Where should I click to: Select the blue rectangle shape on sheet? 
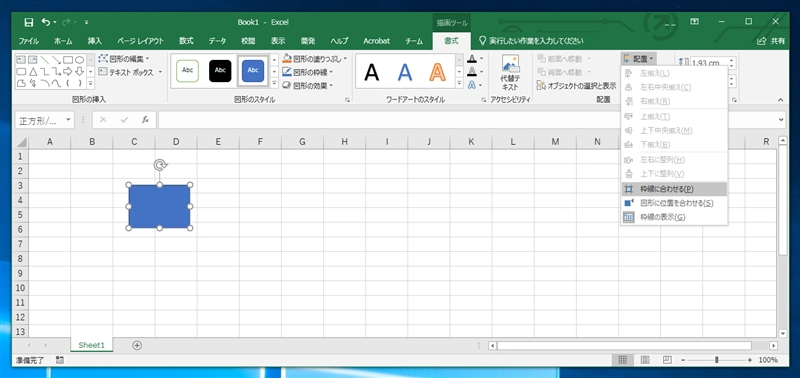(x=159, y=207)
